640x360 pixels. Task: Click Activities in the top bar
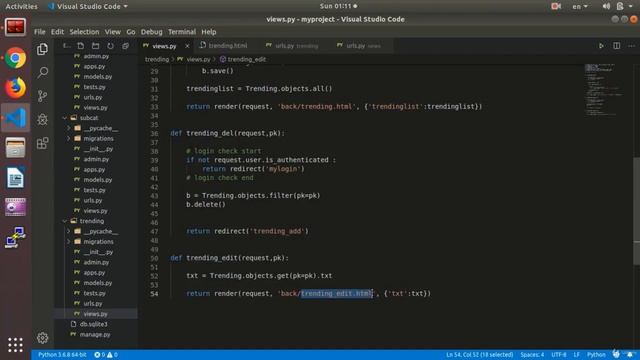tap(21, 6)
